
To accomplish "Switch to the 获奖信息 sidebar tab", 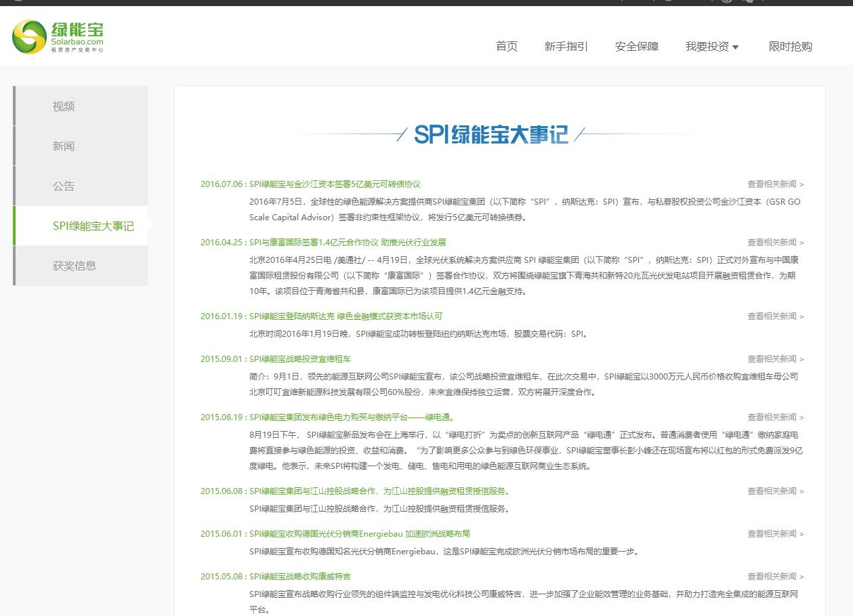I will click(81, 266).
